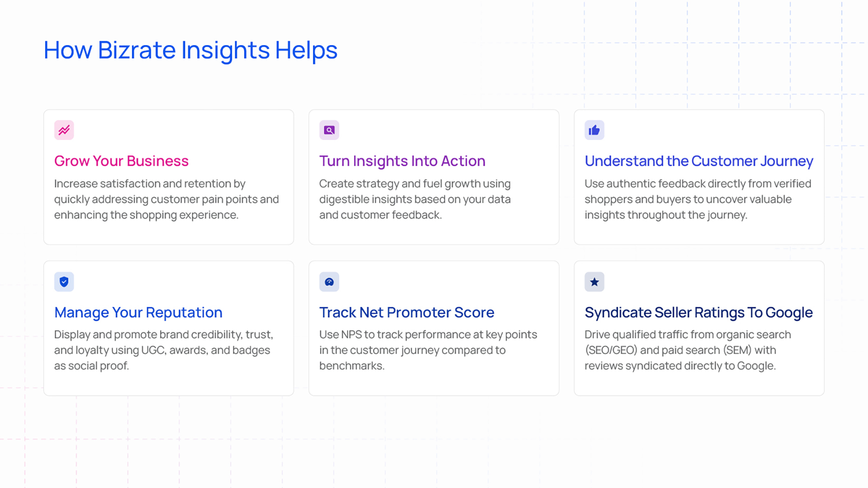The width and height of the screenshot is (868, 488).
Task: Open Syndicate Seller Ratings To Google heading
Action: 698,312
